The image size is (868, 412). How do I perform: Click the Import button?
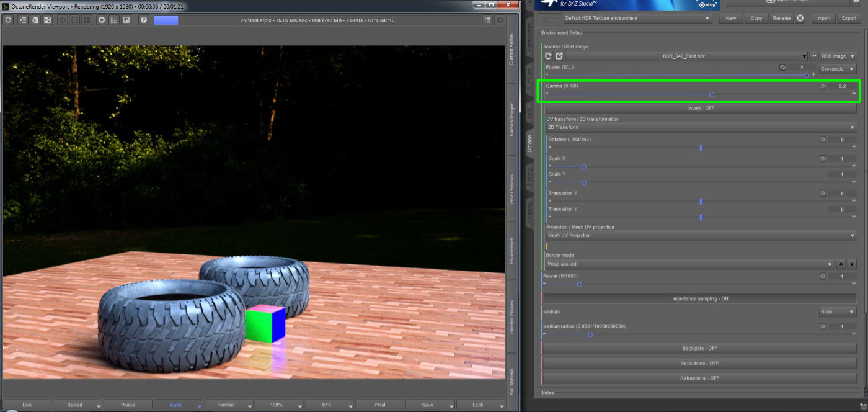point(823,18)
